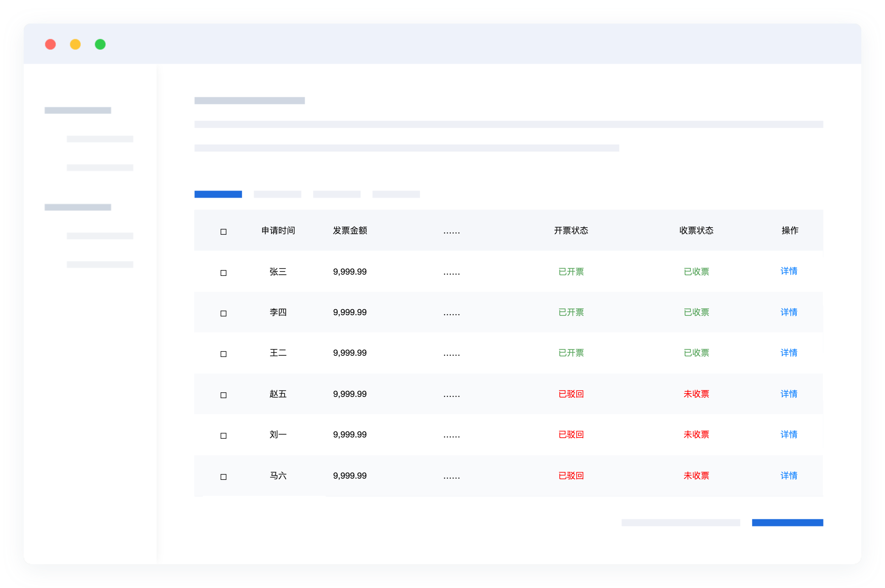
Task: Select the checkbox for 赵五 row
Action: (223, 395)
